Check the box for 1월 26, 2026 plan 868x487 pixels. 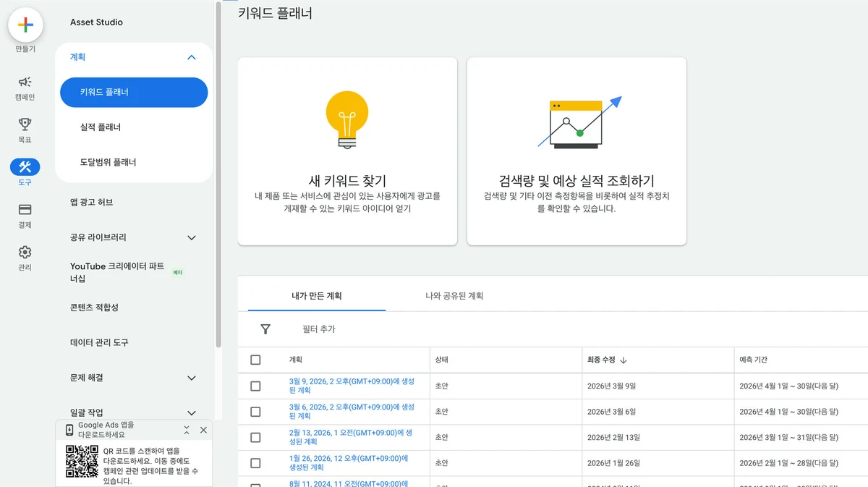click(255, 463)
